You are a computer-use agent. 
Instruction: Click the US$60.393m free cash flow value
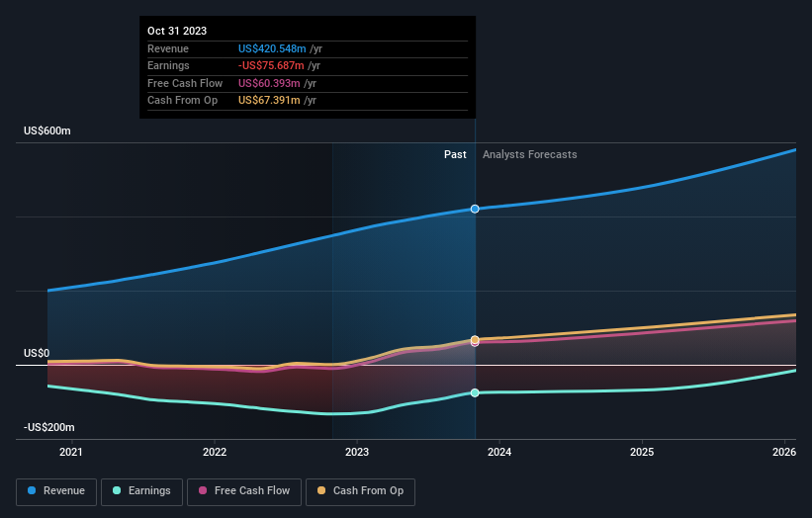(x=269, y=83)
